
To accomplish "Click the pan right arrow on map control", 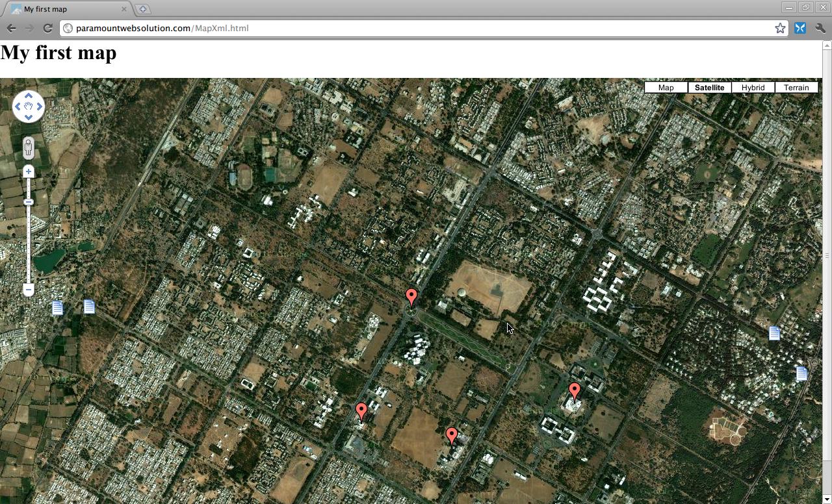I will point(40,107).
